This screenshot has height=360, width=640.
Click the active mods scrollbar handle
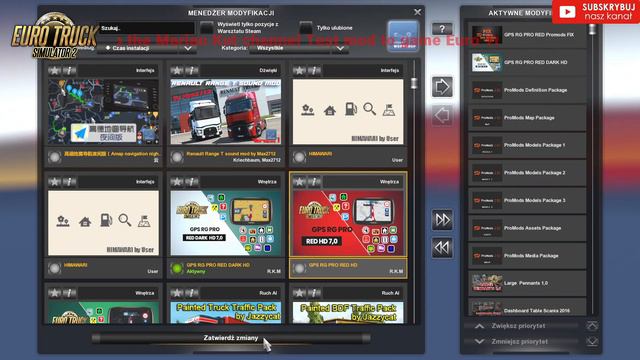pyautogui.click(x=592, y=29)
